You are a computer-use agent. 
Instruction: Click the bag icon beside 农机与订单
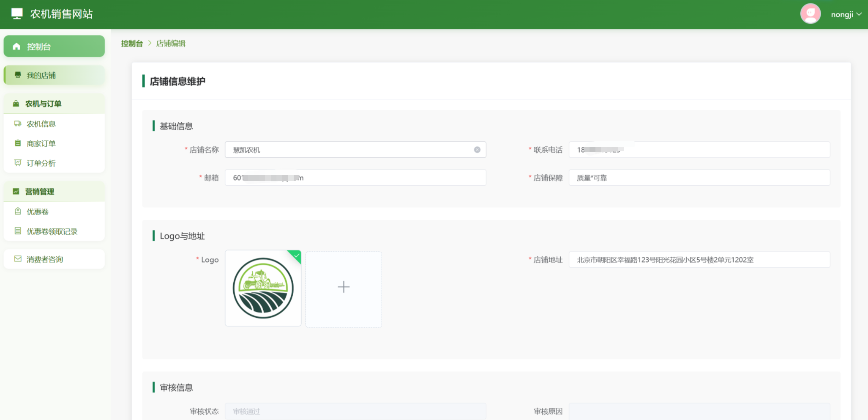[x=16, y=104]
